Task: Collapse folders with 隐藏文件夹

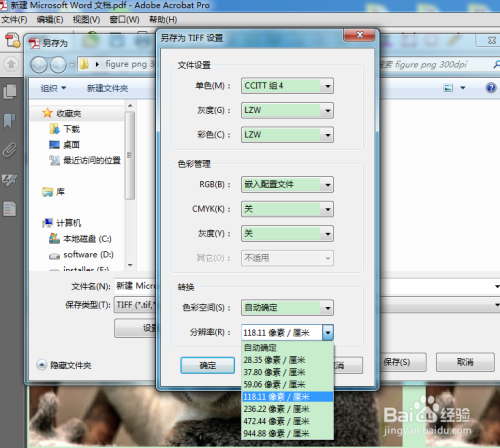Action: [x=64, y=365]
